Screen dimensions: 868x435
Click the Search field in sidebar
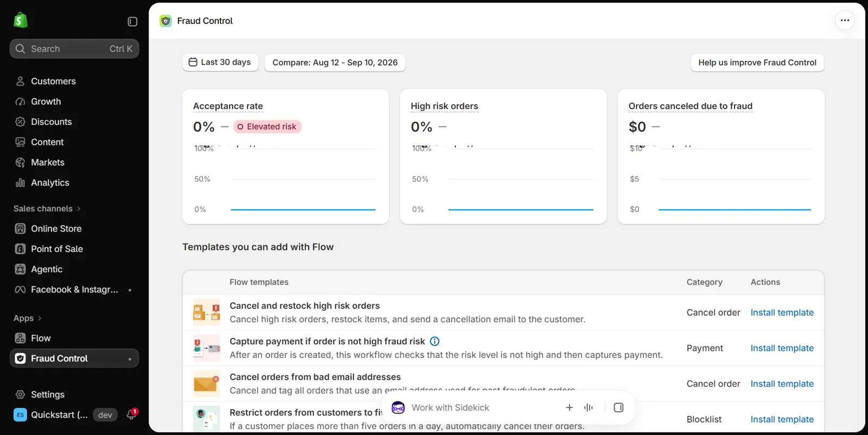click(x=74, y=49)
